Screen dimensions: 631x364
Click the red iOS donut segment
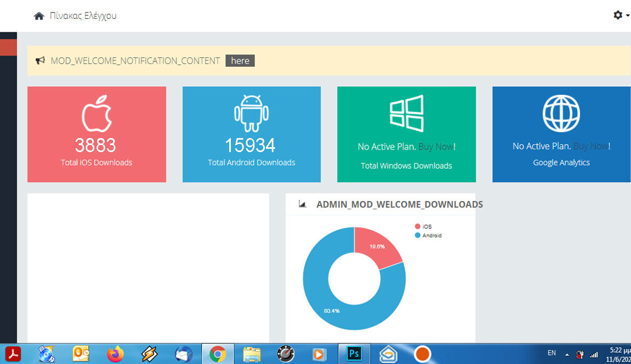pyautogui.click(x=378, y=247)
